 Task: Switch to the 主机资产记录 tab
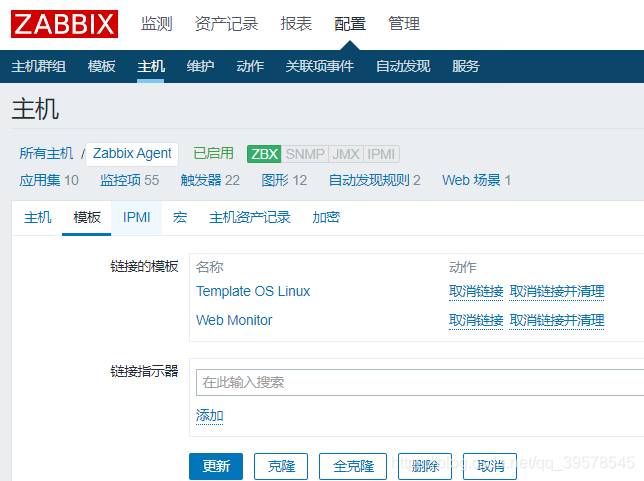pyautogui.click(x=250, y=217)
